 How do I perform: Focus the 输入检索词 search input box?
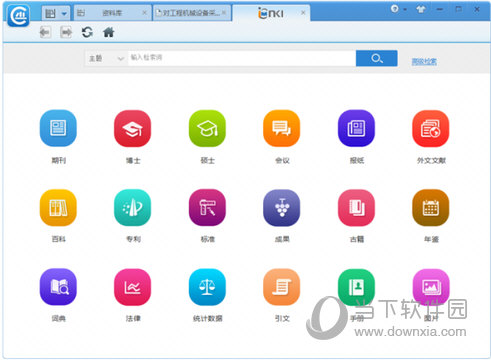(x=242, y=58)
